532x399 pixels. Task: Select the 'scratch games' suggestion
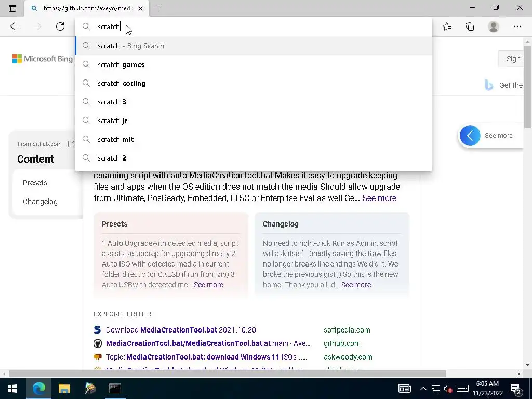[x=254, y=64]
